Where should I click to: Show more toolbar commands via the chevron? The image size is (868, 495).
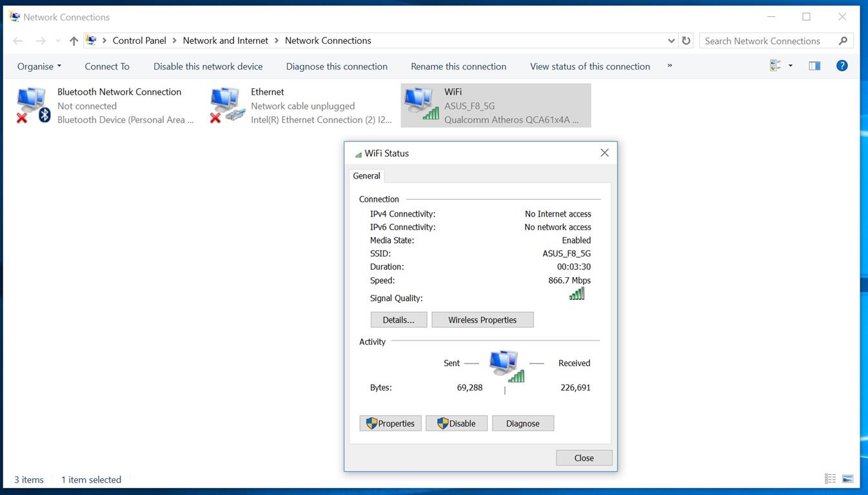point(669,66)
